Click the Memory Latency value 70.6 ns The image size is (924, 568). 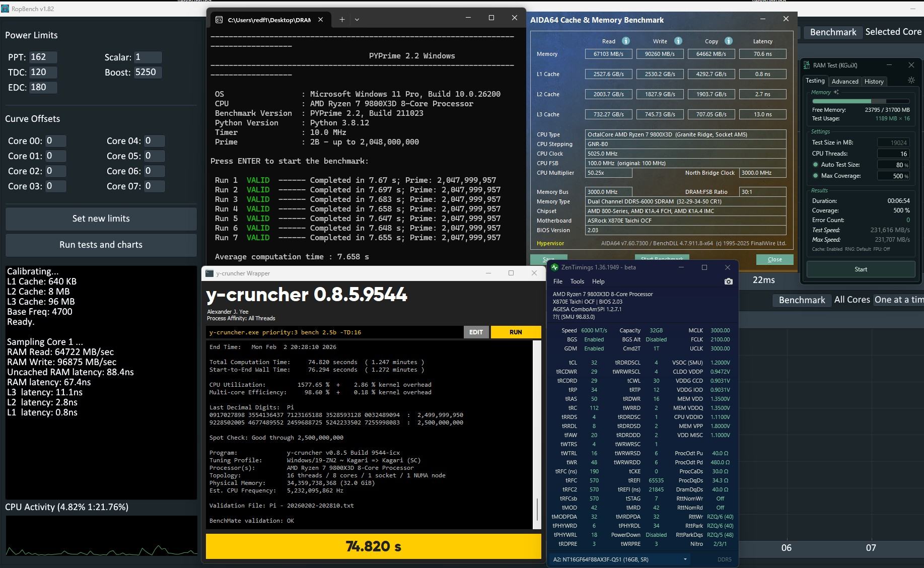coord(762,54)
